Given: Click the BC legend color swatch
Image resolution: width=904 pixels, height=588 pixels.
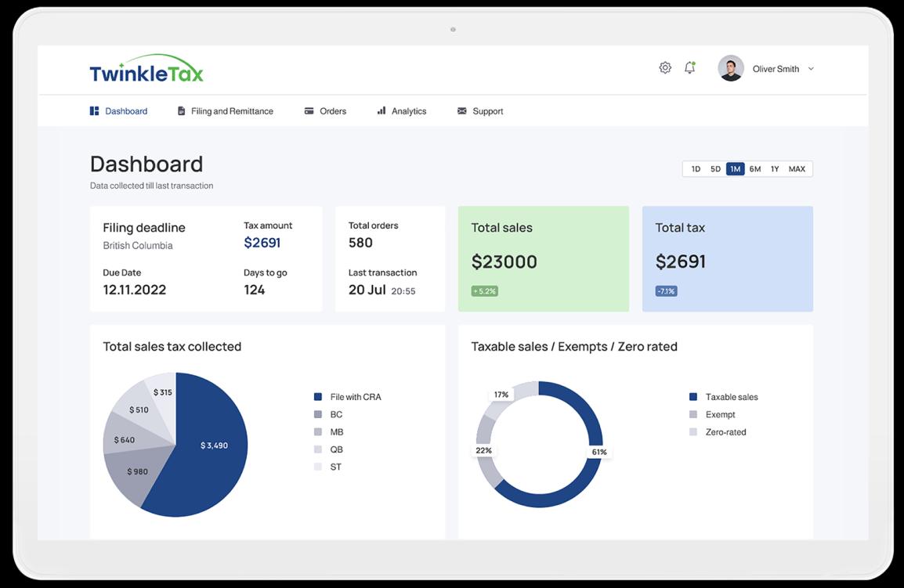Looking at the screenshot, I should coord(318,414).
